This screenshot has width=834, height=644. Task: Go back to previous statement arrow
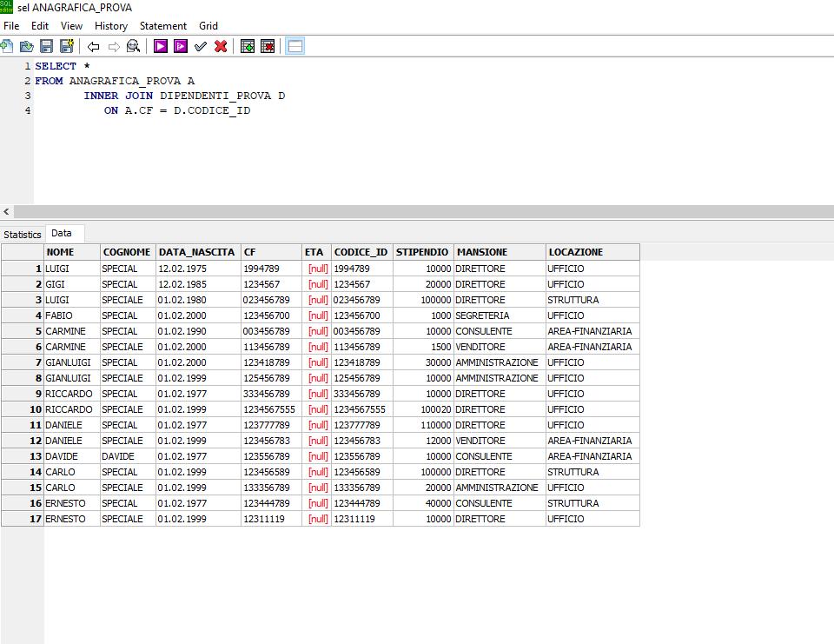(x=94, y=47)
